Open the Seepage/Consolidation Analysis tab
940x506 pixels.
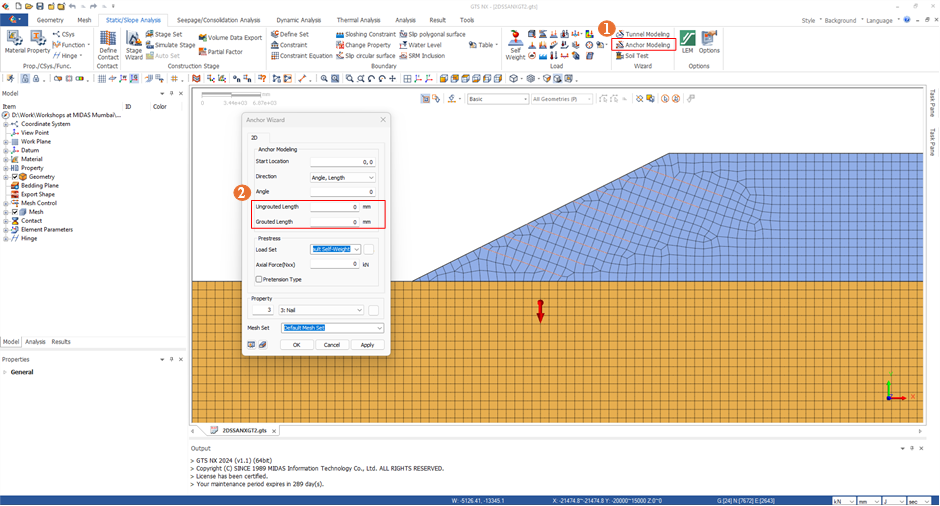tap(218, 20)
